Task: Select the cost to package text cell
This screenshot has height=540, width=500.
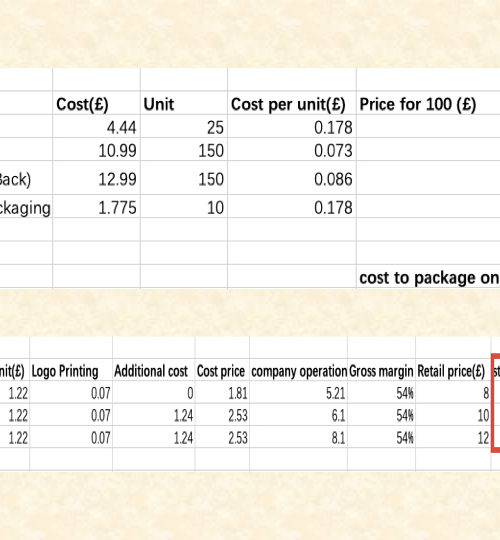Action: (x=428, y=277)
